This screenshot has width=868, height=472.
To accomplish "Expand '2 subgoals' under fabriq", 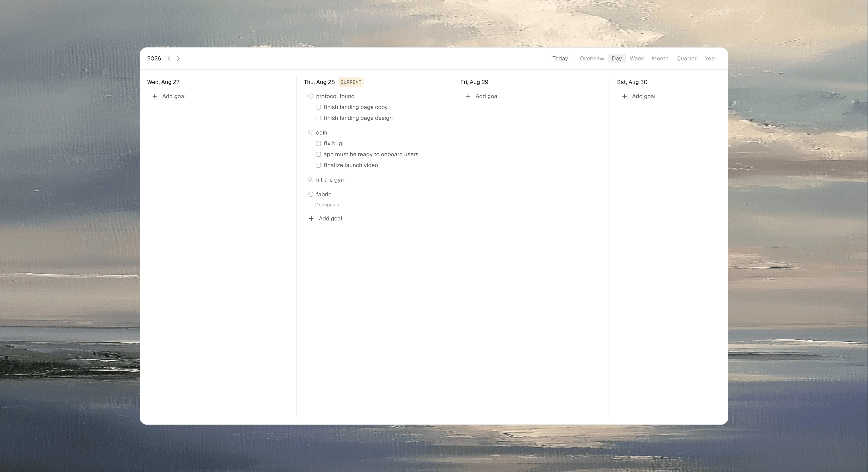I will tap(327, 205).
